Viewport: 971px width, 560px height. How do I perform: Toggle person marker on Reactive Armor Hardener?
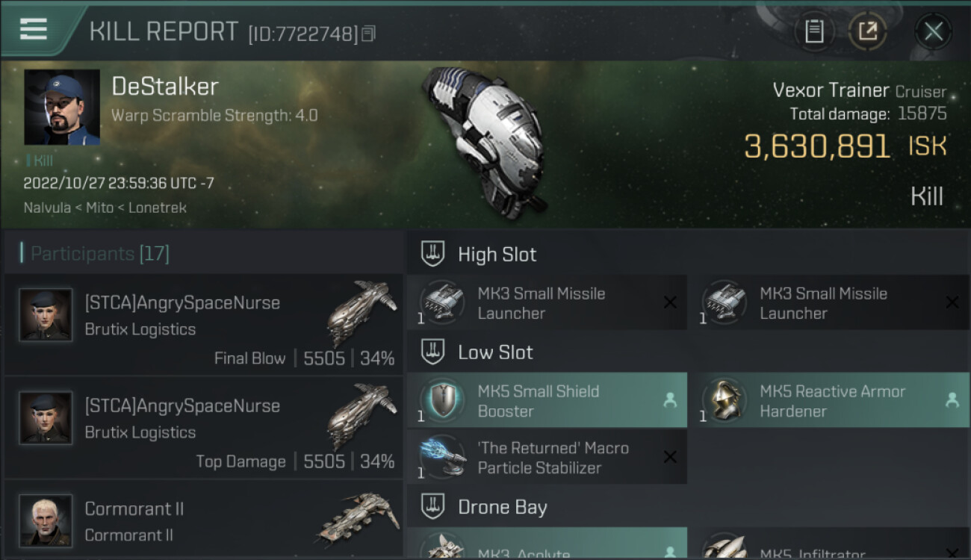[952, 400]
